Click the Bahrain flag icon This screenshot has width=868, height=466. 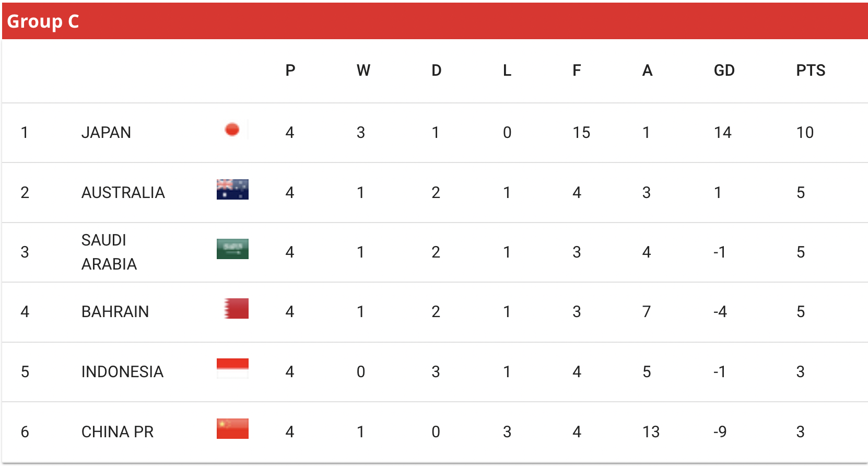coord(232,309)
